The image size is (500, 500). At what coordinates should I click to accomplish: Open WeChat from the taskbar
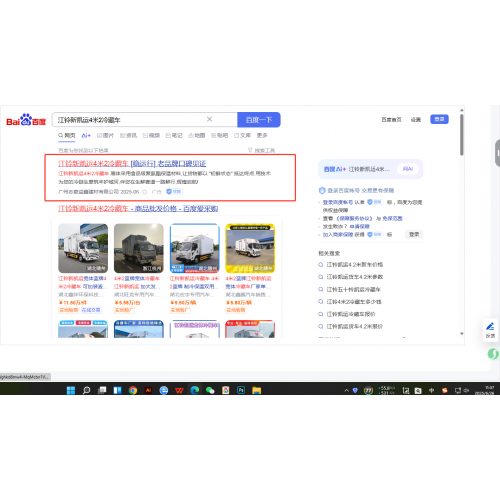210,390
